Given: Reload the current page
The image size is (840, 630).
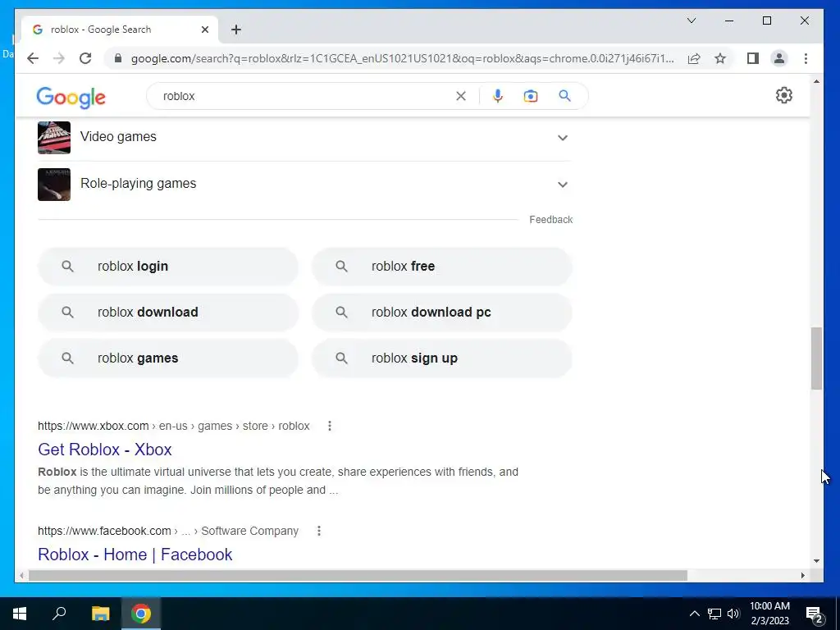Looking at the screenshot, I should (85, 58).
